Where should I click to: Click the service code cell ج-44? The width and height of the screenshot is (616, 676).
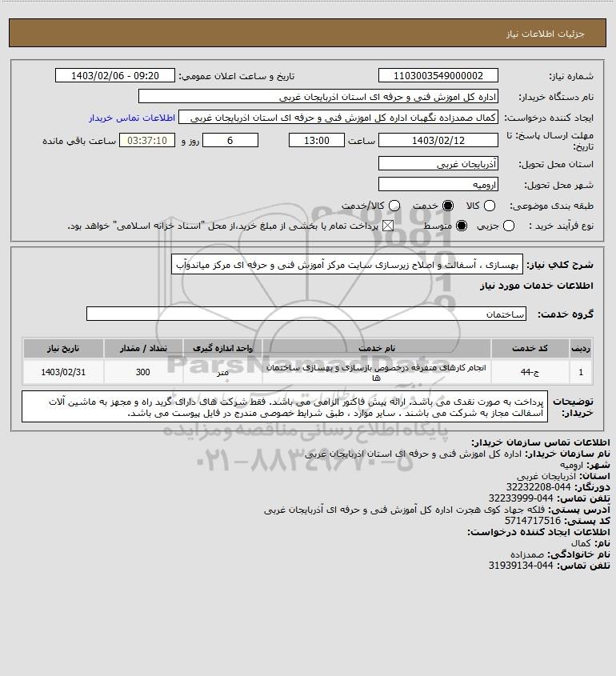point(530,372)
